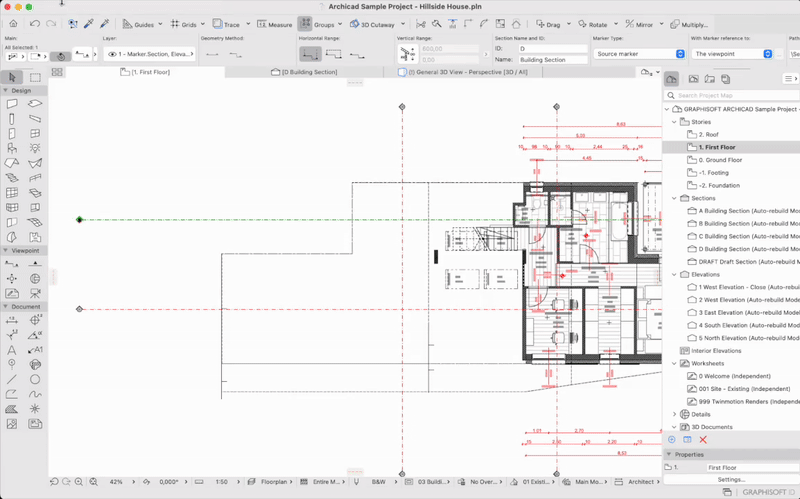Choose the infinite horizontal range option

click(x=310, y=54)
